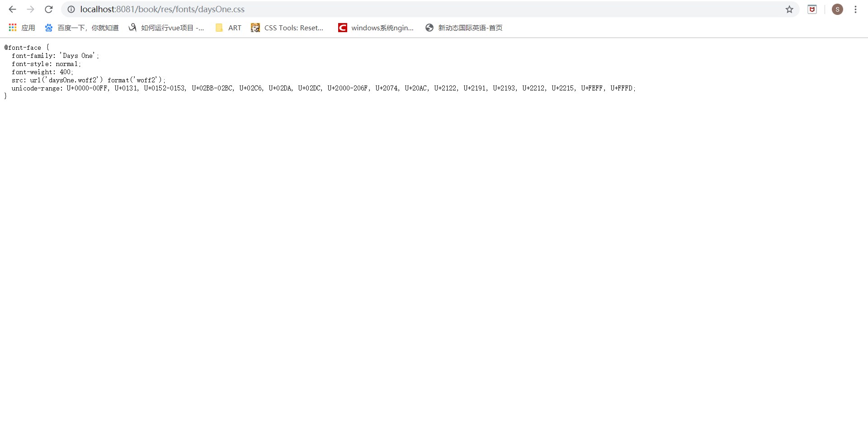Viewport: 868px width, 446px height.
Task: Click the 'font-style: normal;' line
Action: point(47,64)
